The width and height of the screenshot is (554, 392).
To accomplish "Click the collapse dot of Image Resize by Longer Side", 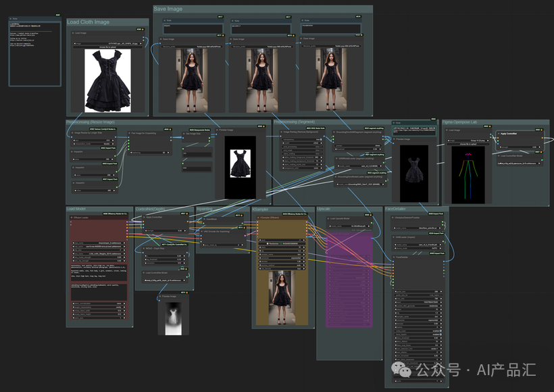I will pos(72,133).
